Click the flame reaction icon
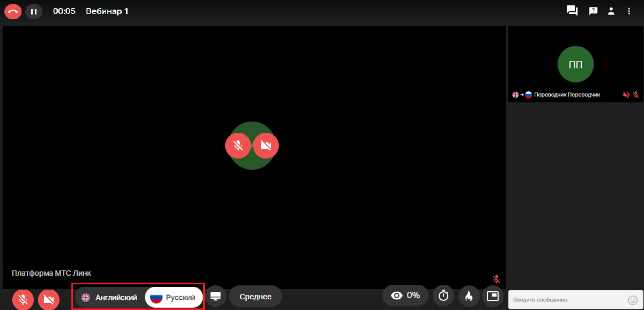The image size is (644, 310). (469, 296)
